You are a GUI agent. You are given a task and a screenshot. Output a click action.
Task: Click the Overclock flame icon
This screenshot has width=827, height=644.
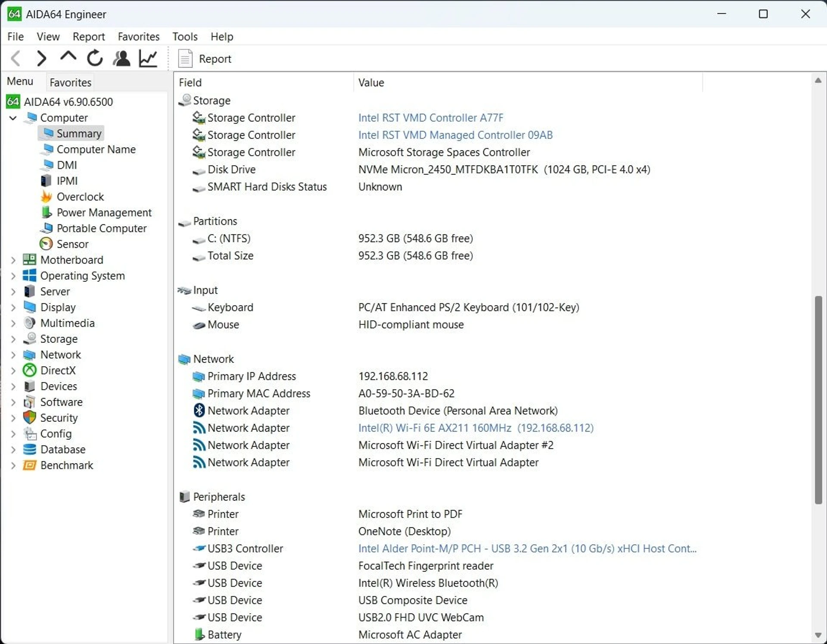47,196
